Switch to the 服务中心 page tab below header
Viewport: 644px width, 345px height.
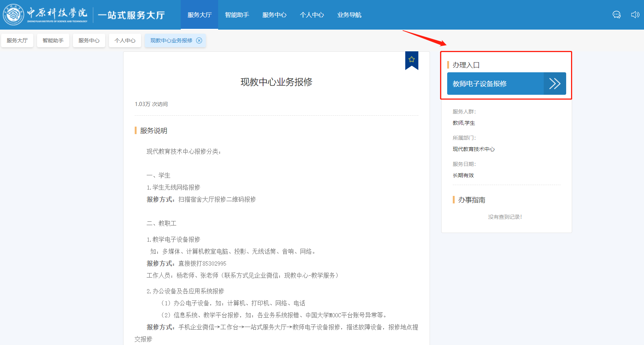(x=89, y=40)
